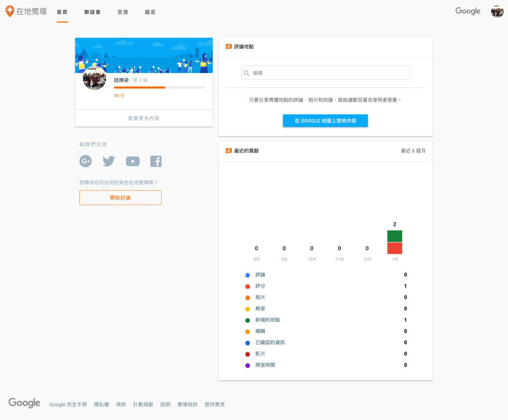This screenshot has height=420, width=508.
Task: Open the Google+ social icon
Action: tap(85, 161)
